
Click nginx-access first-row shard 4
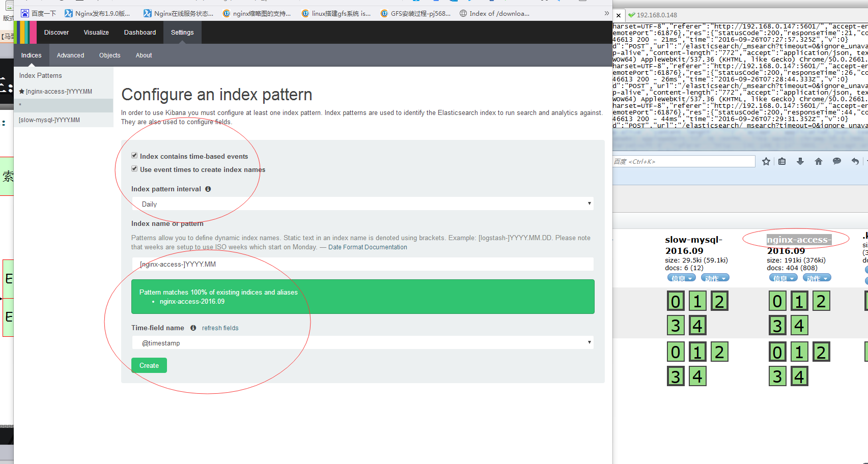coord(799,325)
